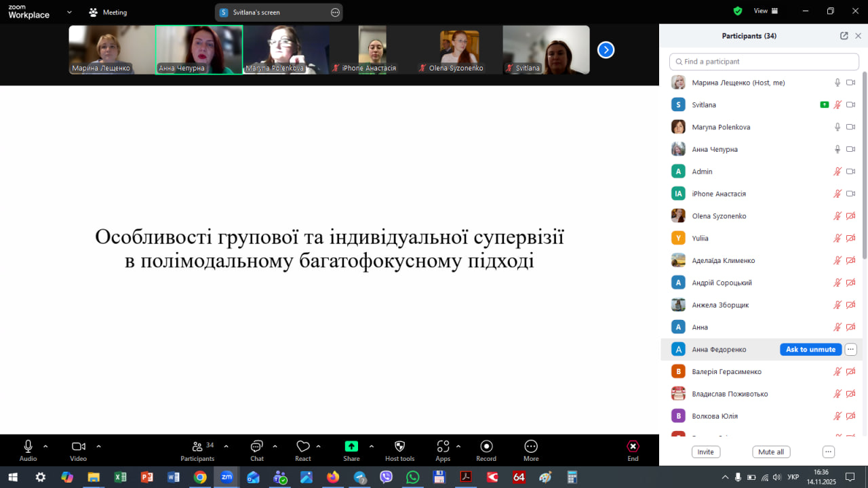Toggle the Participants panel

click(197, 447)
